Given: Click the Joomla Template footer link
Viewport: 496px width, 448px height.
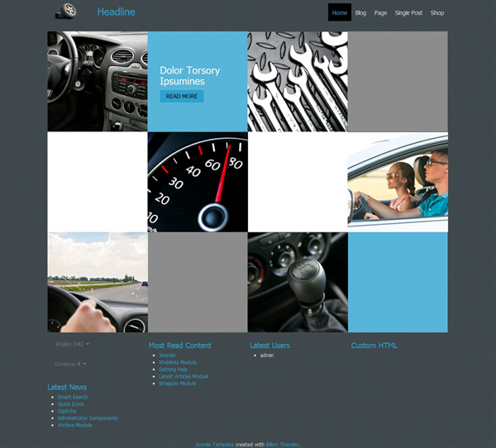Looking at the screenshot, I should point(214,444).
